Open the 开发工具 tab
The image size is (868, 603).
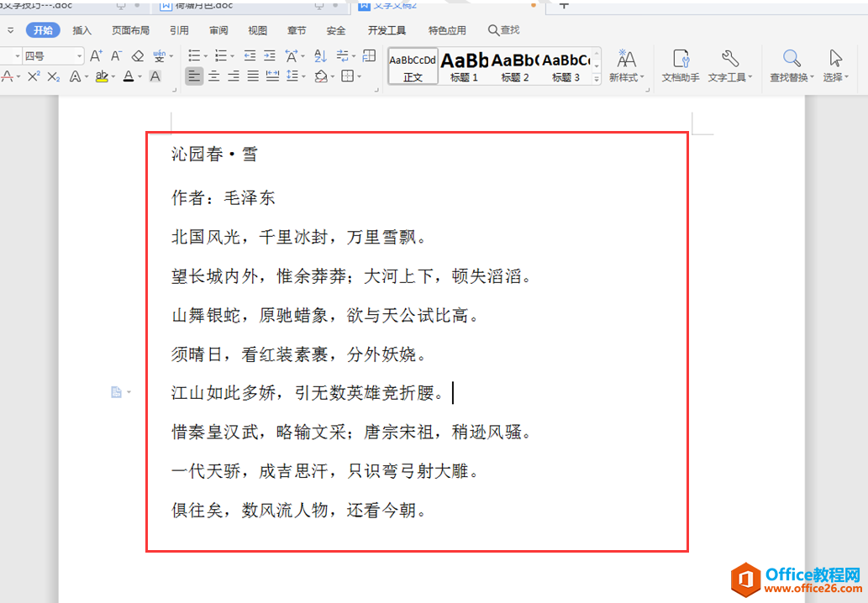[x=387, y=30]
